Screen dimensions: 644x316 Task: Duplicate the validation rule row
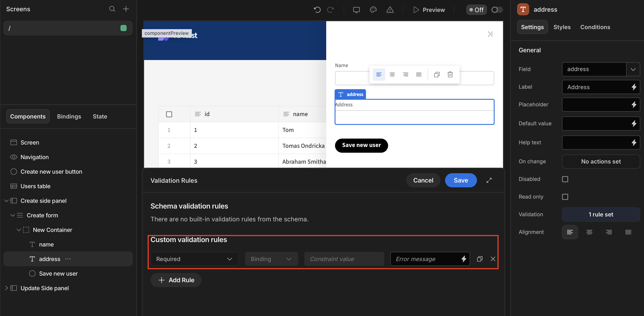[x=480, y=259]
